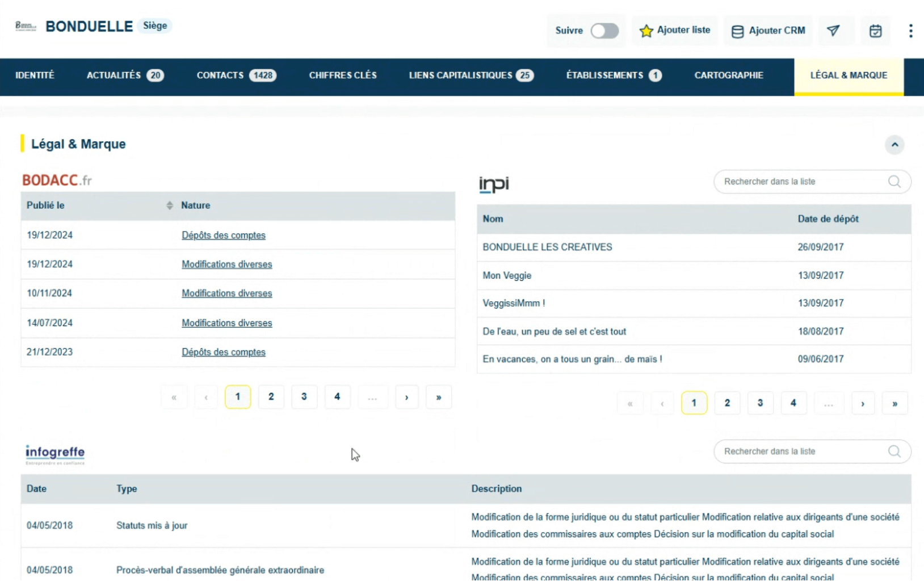Screen dimensions: 924x582
Task: Open Liens capitalistiques tab
Action: [471, 75]
